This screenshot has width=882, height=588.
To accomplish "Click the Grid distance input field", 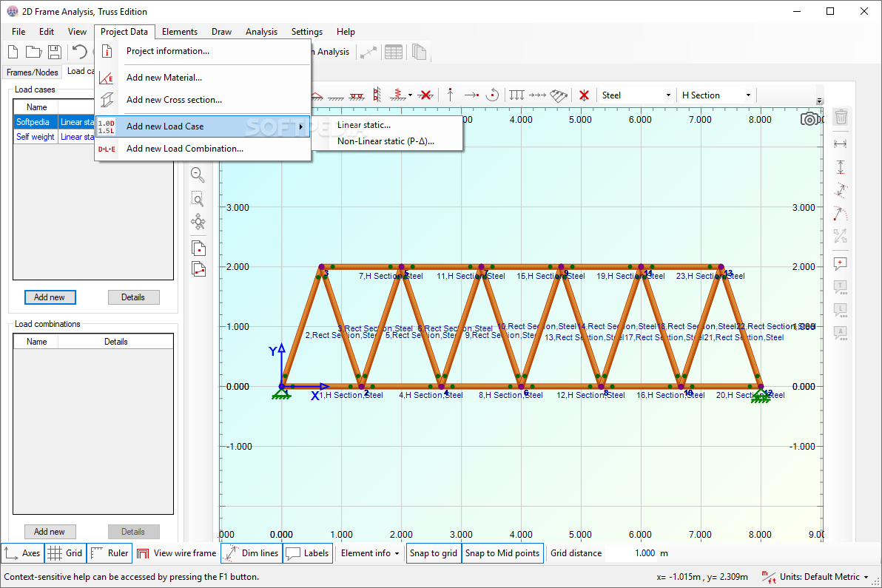I will (630, 553).
